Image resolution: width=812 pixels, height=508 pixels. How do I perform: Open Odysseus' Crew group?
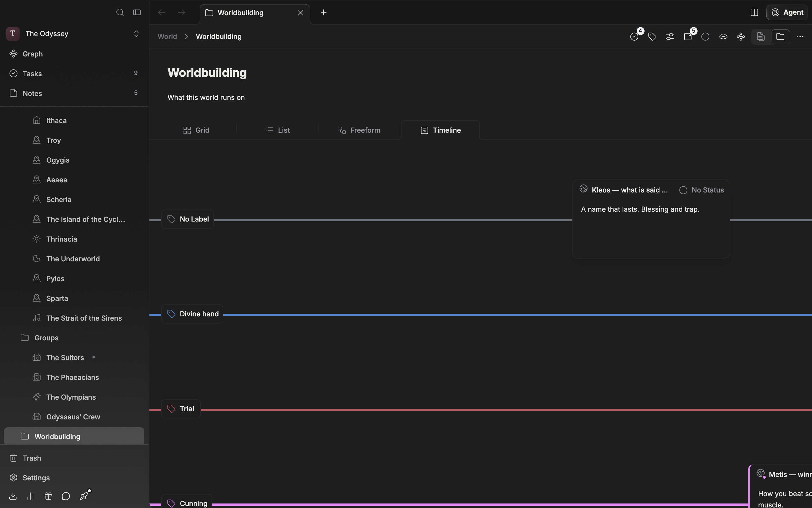tap(74, 417)
